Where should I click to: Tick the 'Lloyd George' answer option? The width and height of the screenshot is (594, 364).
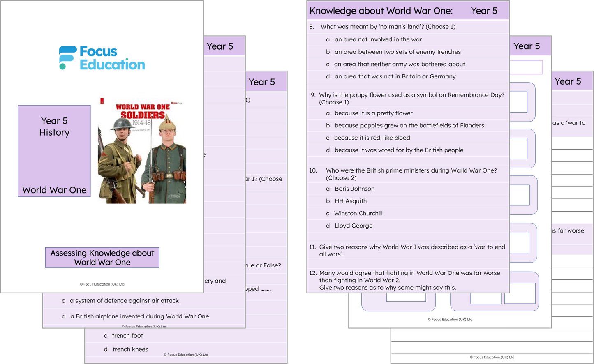pos(353,226)
